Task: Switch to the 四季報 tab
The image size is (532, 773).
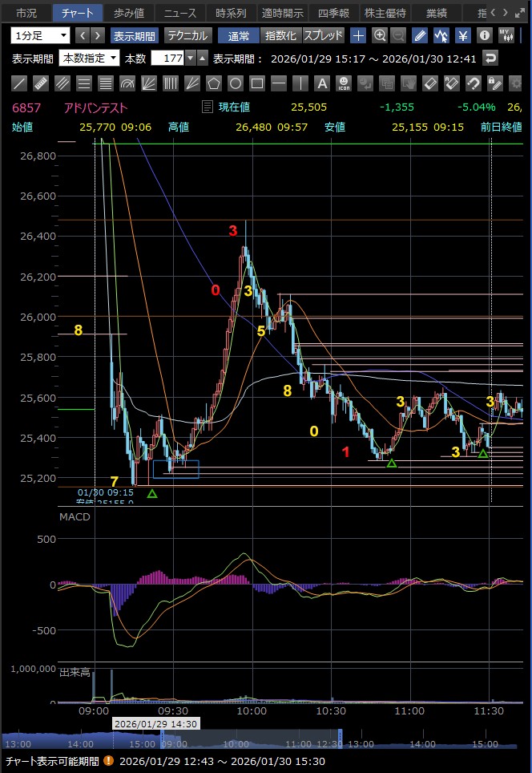Action: (333, 13)
